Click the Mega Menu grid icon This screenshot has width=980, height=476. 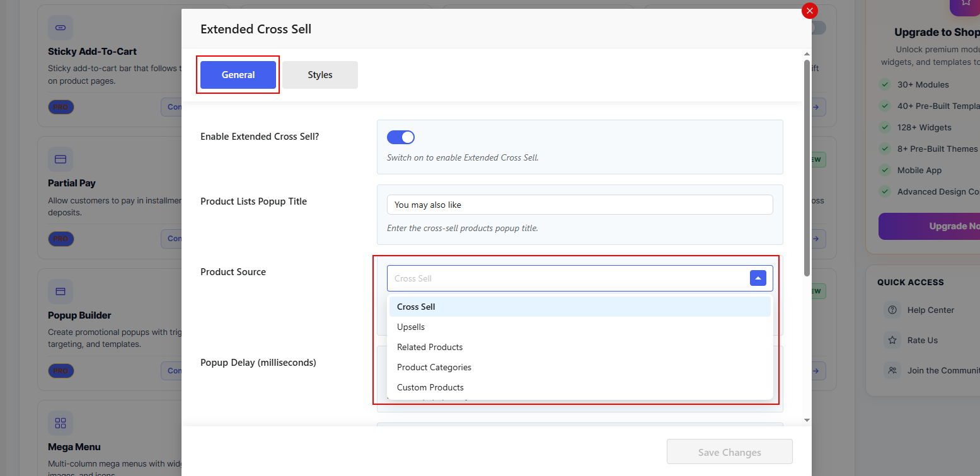[61, 423]
